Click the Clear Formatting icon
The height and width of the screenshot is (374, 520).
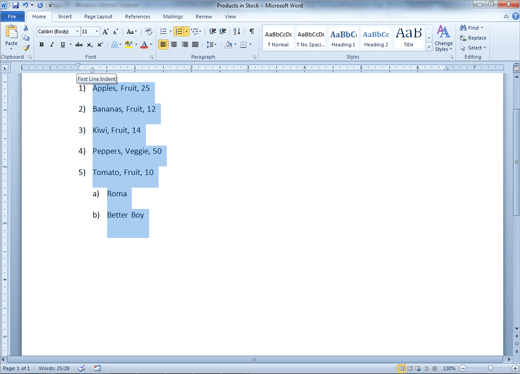click(x=148, y=32)
